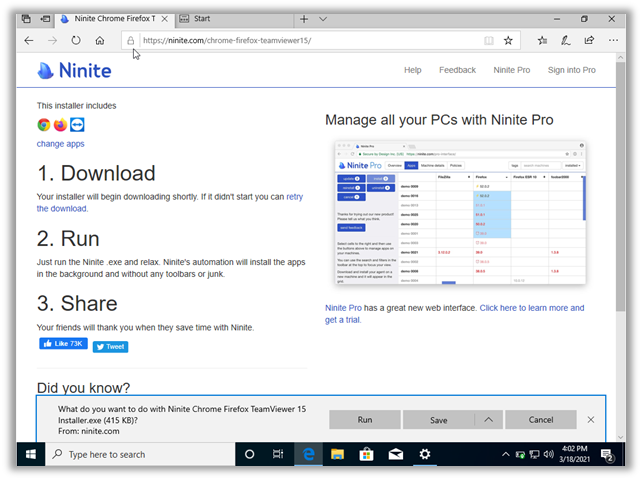This screenshot has width=642, height=480.
Task: Click the padlock site info icon
Action: pyautogui.click(x=131, y=41)
